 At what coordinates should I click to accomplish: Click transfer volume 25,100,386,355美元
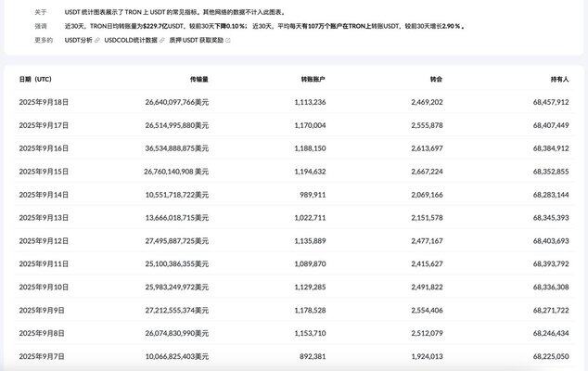point(176,264)
